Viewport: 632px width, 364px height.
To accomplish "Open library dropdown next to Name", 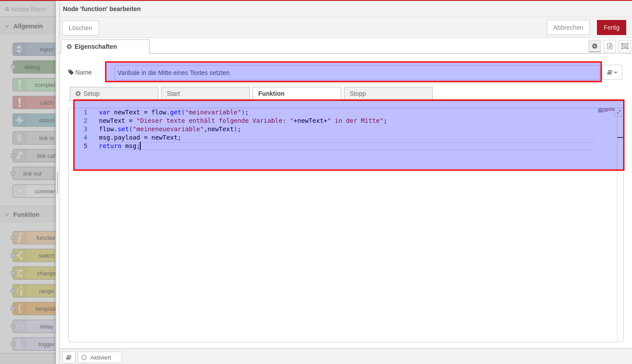I will (612, 72).
